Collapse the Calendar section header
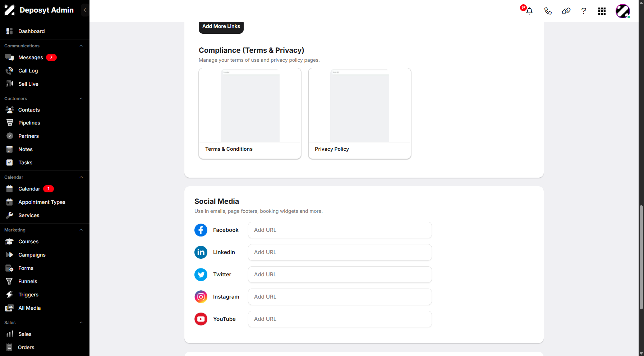This screenshot has height=356, width=644. click(81, 177)
